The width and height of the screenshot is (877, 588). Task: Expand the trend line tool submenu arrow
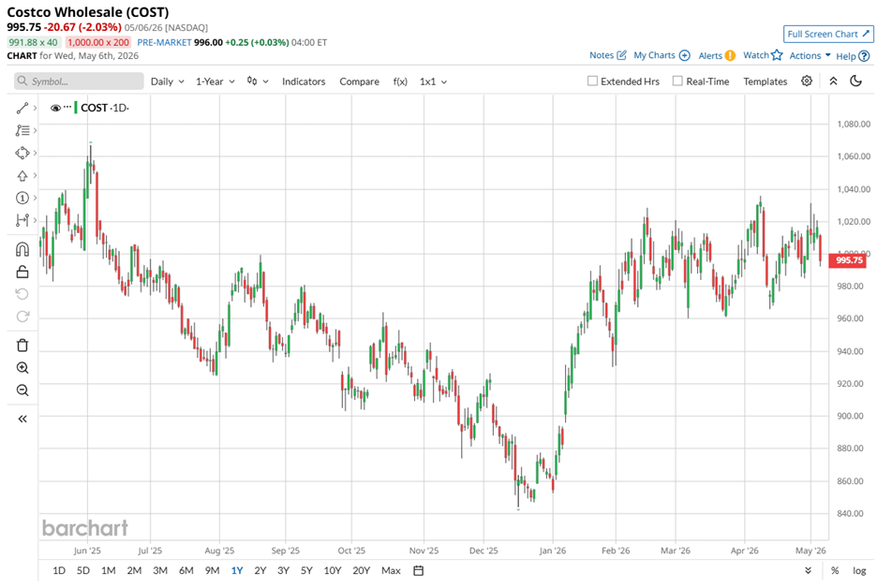click(35, 108)
